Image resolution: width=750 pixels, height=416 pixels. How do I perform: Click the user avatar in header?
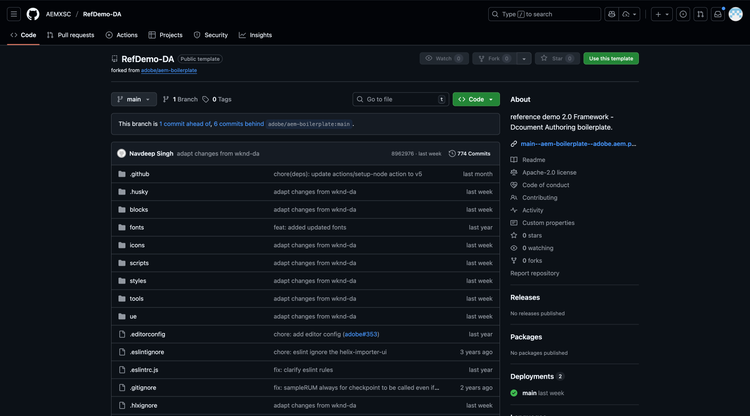736,14
